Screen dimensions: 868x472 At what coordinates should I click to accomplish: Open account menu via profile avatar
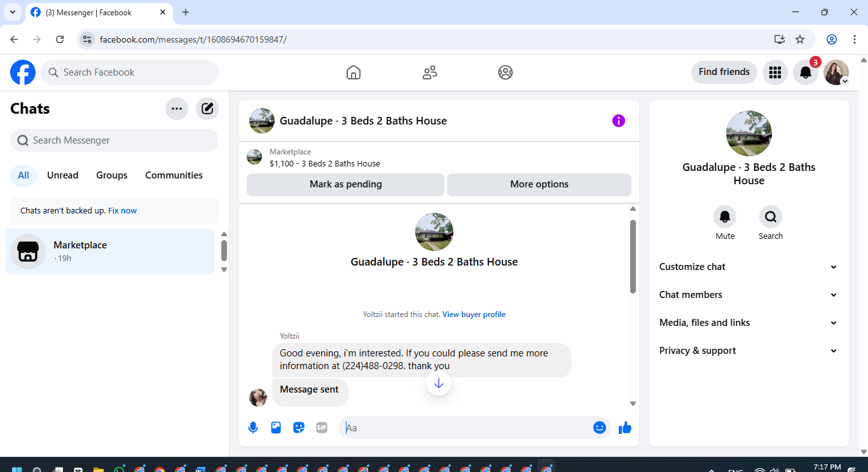point(836,72)
